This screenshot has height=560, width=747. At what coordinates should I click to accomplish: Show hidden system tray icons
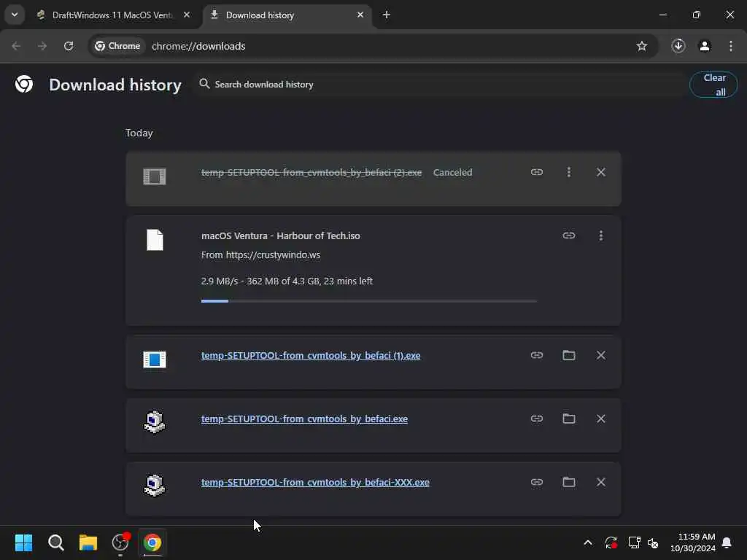tap(588, 542)
